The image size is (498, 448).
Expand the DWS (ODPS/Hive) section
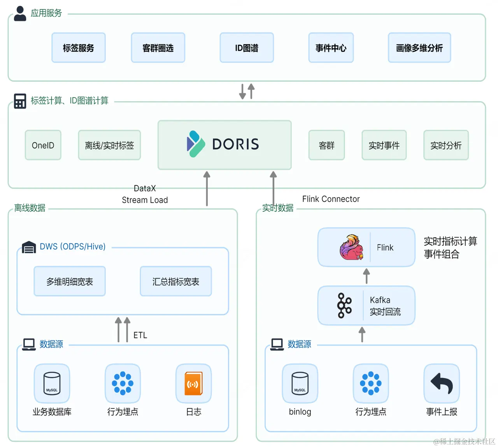[x=72, y=247]
